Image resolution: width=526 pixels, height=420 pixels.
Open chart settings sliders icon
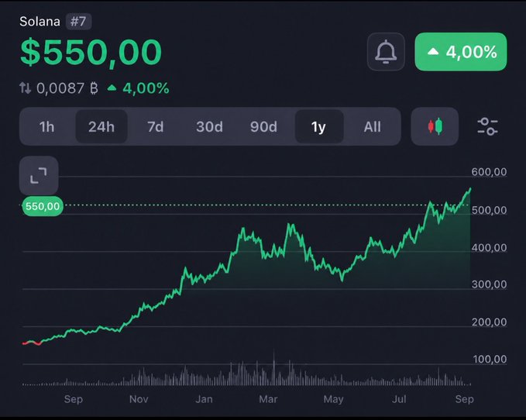pyautogui.click(x=487, y=126)
